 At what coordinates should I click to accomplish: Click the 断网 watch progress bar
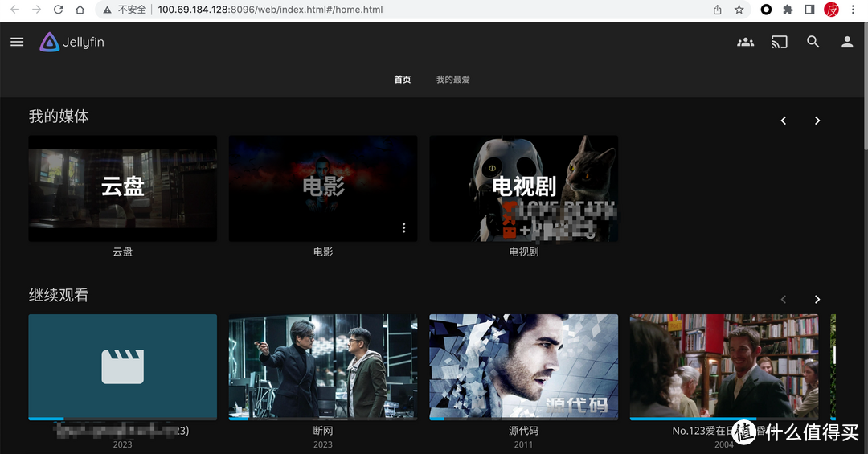323,419
